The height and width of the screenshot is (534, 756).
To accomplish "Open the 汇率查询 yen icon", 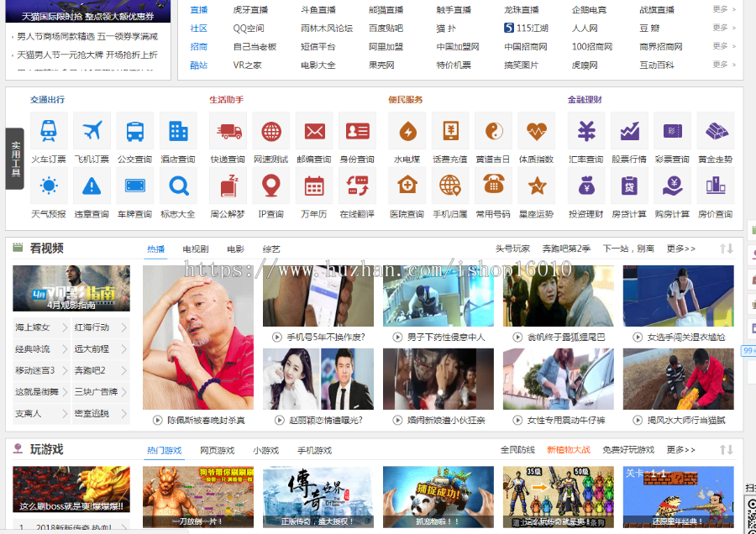I will [586, 131].
